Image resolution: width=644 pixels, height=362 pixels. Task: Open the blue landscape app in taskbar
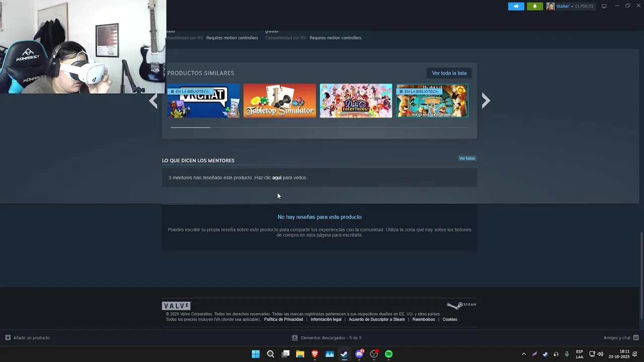click(x=330, y=354)
